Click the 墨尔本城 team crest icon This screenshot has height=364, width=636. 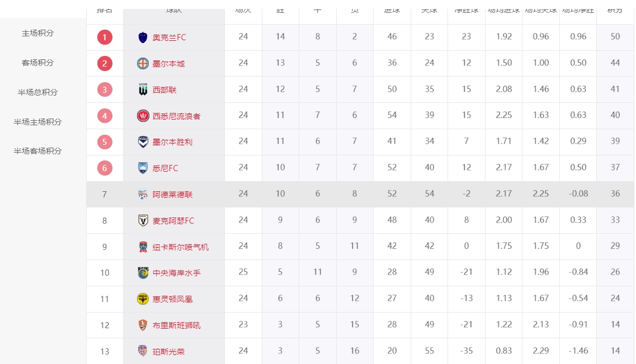coord(143,64)
